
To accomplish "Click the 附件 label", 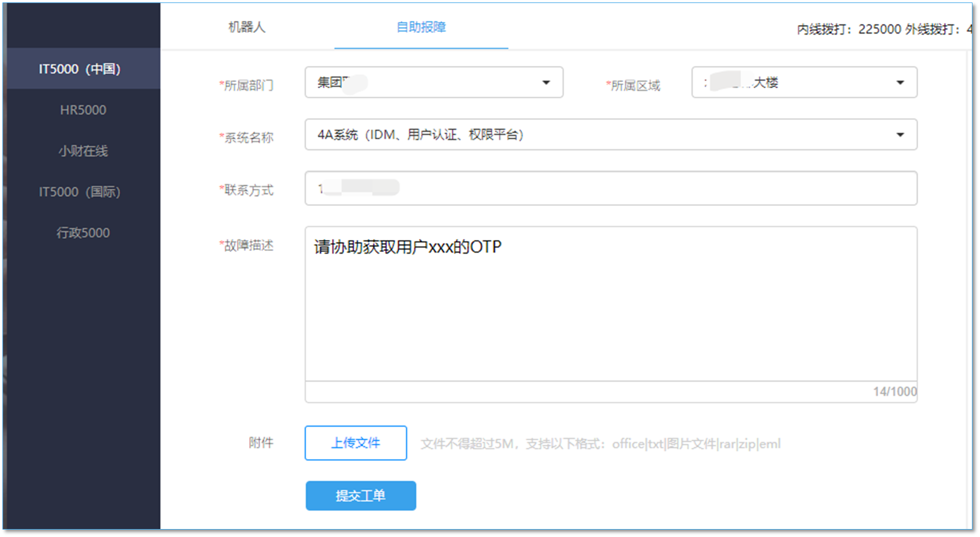I will (261, 443).
